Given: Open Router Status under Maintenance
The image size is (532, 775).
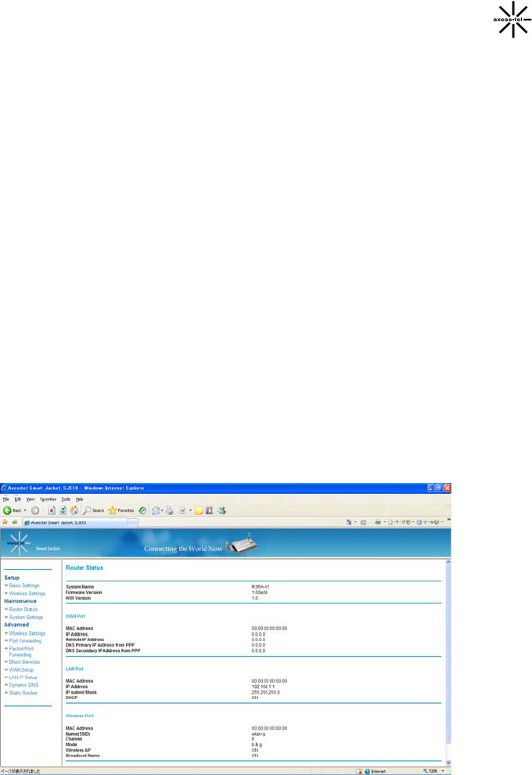Looking at the screenshot, I should click(23, 609).
